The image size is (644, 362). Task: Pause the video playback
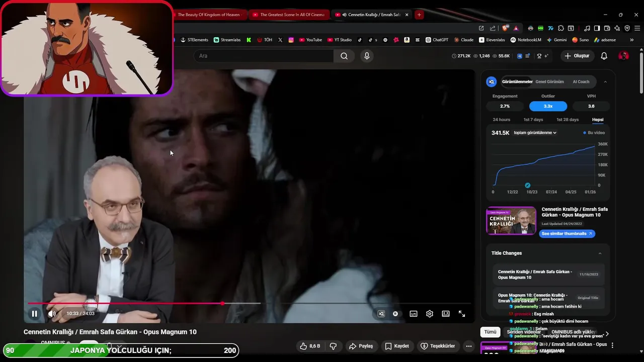34,314
